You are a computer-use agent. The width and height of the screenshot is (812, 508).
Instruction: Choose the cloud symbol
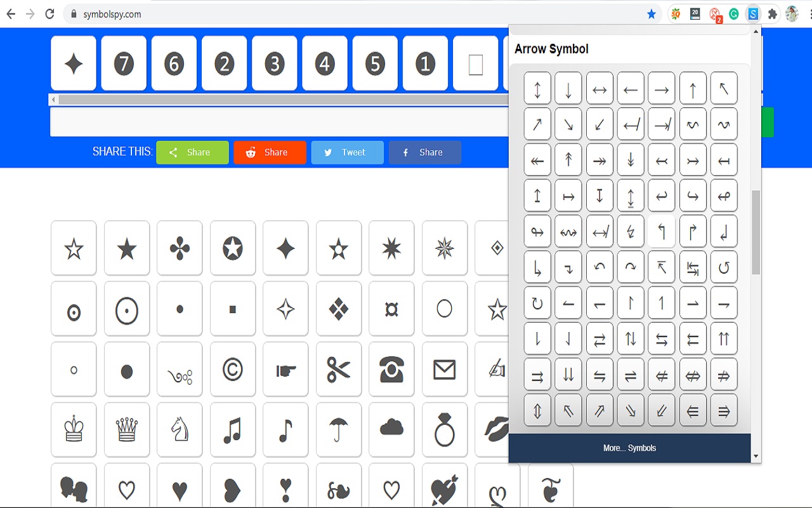coord(391,429)
